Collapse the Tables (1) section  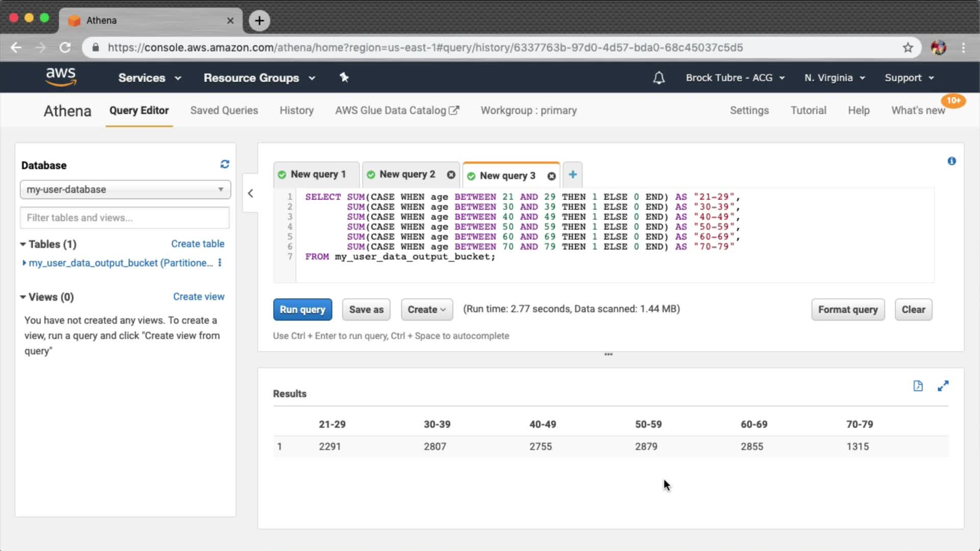23,244
